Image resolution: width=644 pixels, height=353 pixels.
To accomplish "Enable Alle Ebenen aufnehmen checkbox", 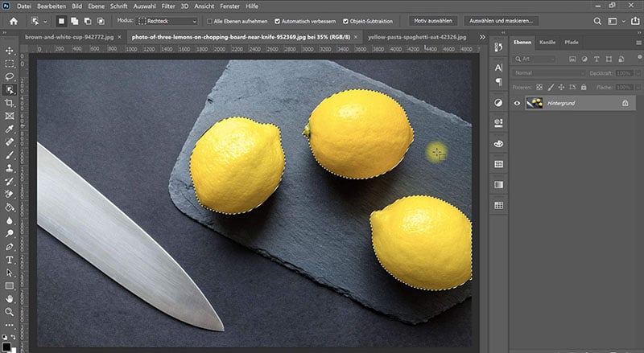I will click(210, 22).
